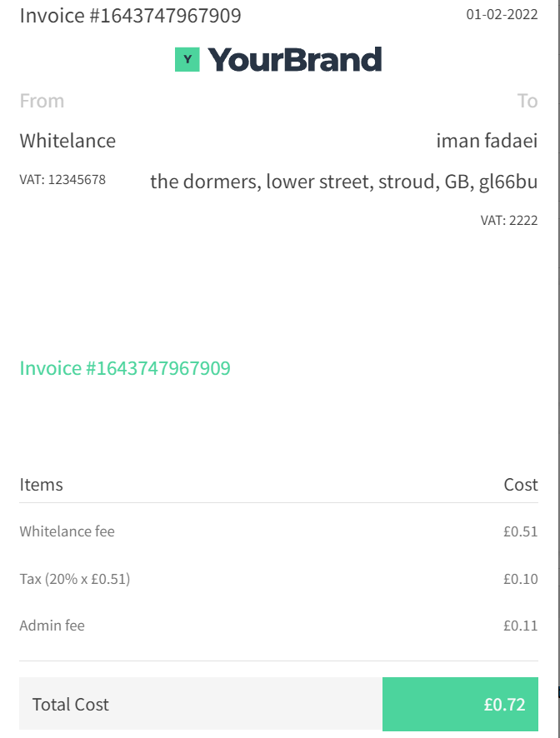Click the From label
The image size is (560, 738).
tap(42, 101)
